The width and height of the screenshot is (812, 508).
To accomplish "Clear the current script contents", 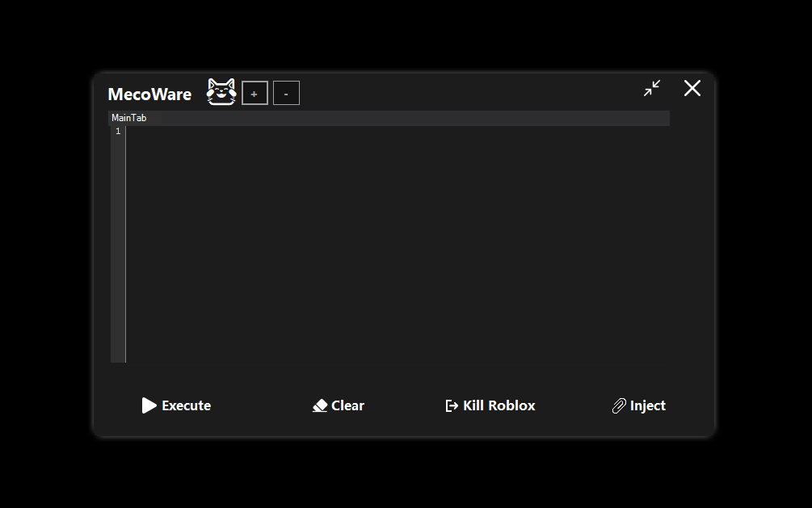I will tap(339, 405).
